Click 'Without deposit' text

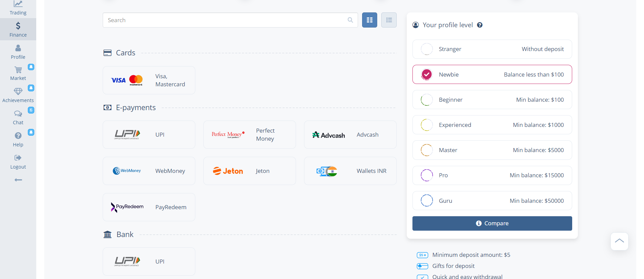point(543,49)
